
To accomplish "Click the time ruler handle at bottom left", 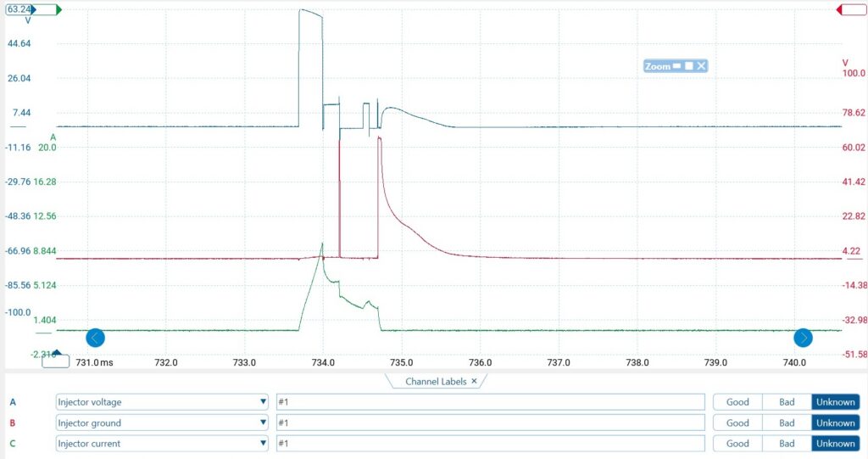I will (x=56, y=360).
